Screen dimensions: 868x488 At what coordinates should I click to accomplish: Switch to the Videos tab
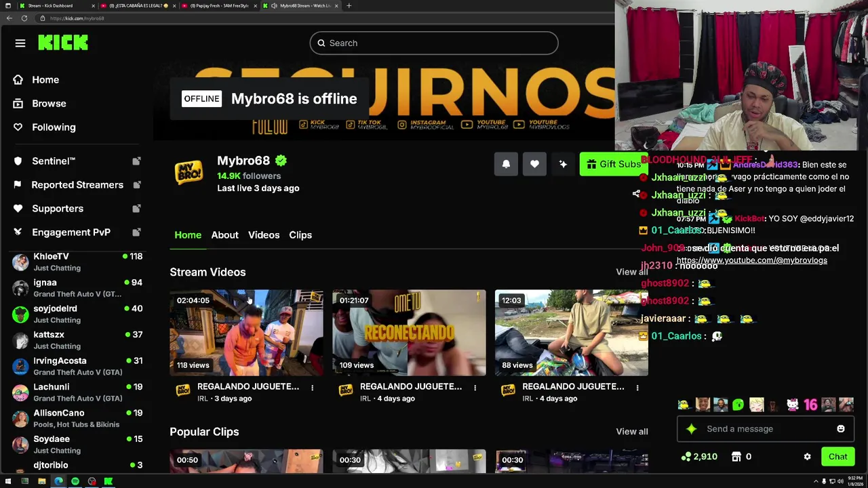264,235
